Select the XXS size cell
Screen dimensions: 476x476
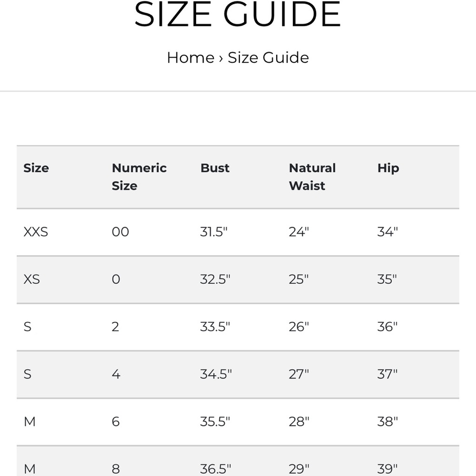(36, 232)
